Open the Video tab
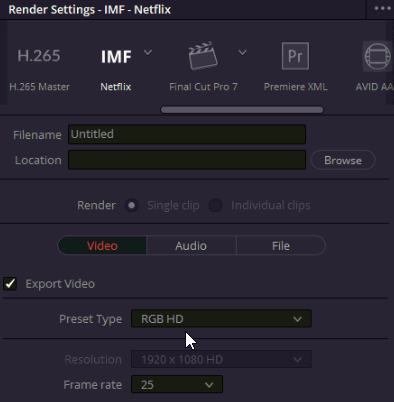 102,246
